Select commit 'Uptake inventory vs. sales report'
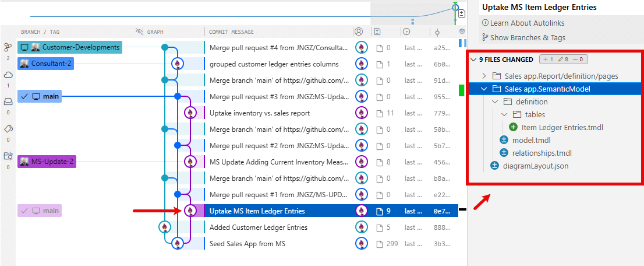 coord(259,113)
